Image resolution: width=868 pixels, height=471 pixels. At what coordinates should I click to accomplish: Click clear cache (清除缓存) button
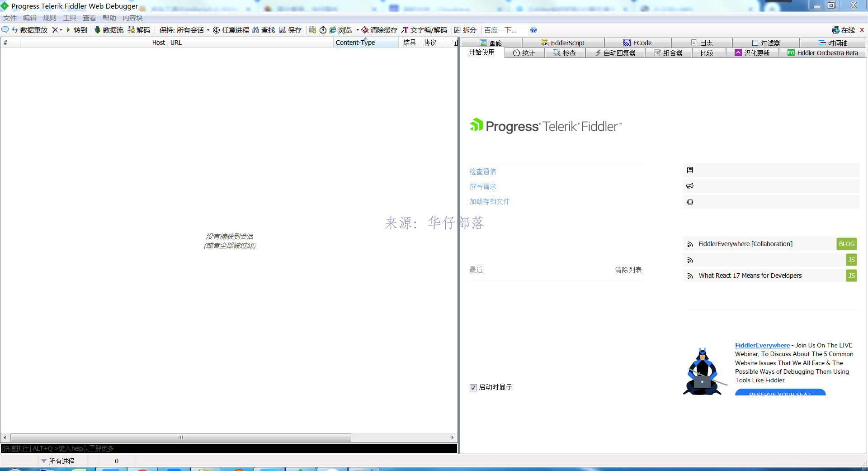[379, 30]
